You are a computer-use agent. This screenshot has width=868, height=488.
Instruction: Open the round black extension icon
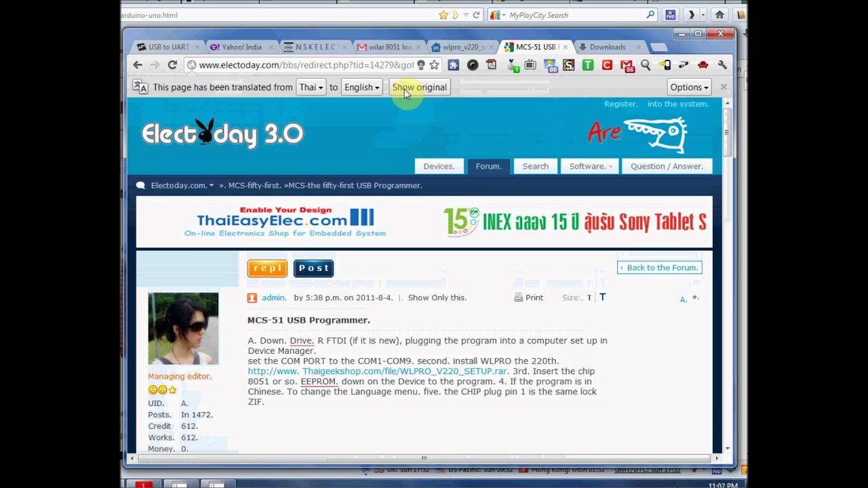pos(473,65)
